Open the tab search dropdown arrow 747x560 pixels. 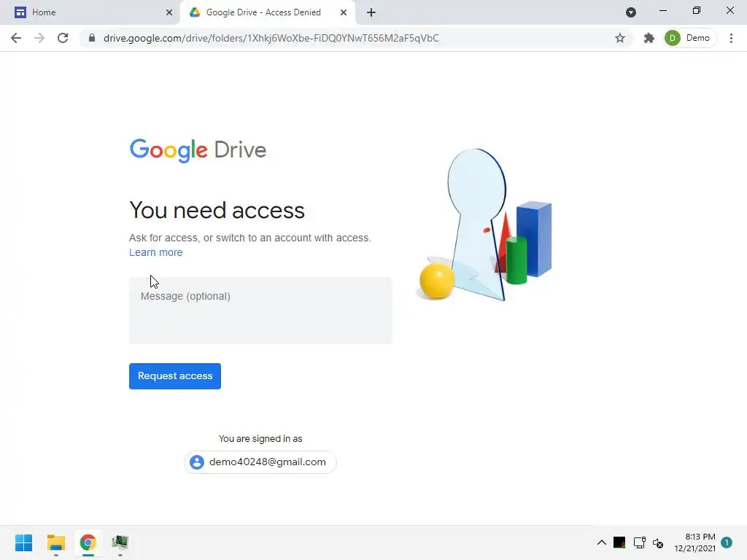click(631, 12)
